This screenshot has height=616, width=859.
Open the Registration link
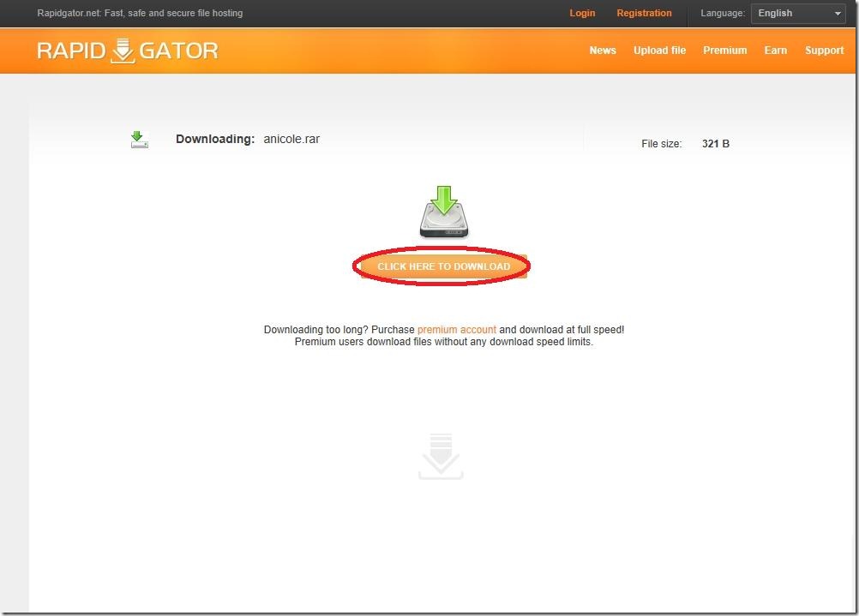[x=644, y=13]
